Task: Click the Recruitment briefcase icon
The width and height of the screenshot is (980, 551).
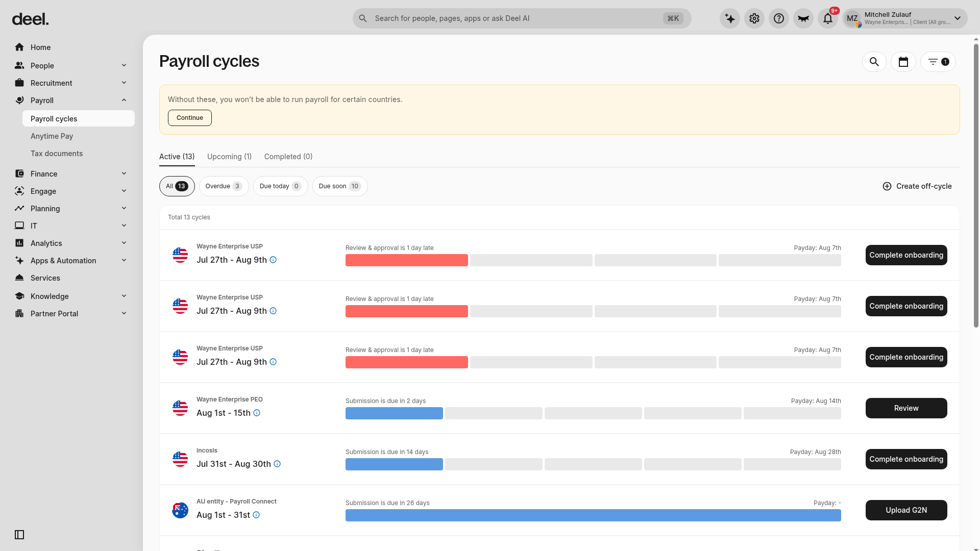Action: 19,83
